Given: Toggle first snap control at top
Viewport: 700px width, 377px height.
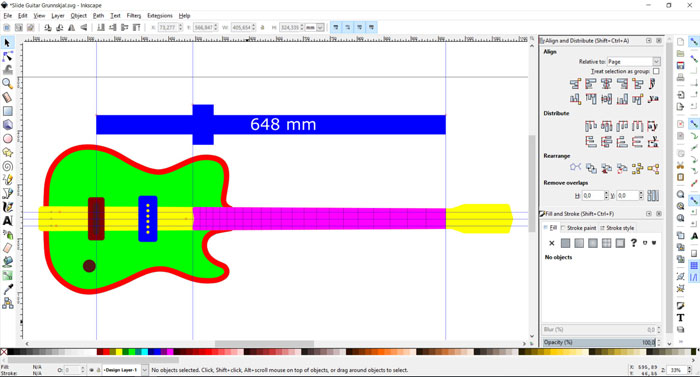Looking at the screenshot, I should (x=694, y=42).
